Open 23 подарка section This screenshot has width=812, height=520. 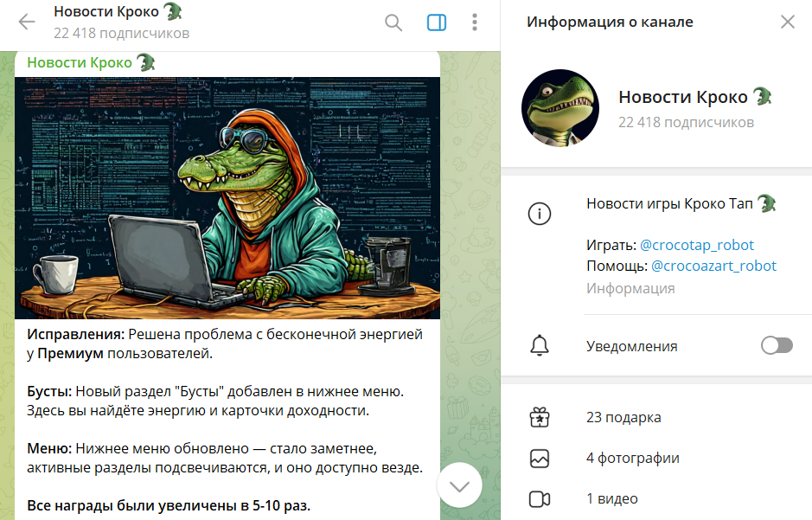pyautogui.click(x=623, y=416)
